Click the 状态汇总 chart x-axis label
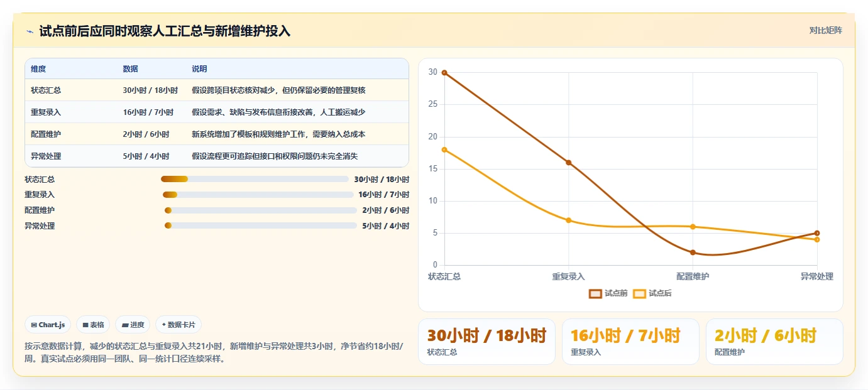The height and width of the screenshot is (390, 868). 444,276
